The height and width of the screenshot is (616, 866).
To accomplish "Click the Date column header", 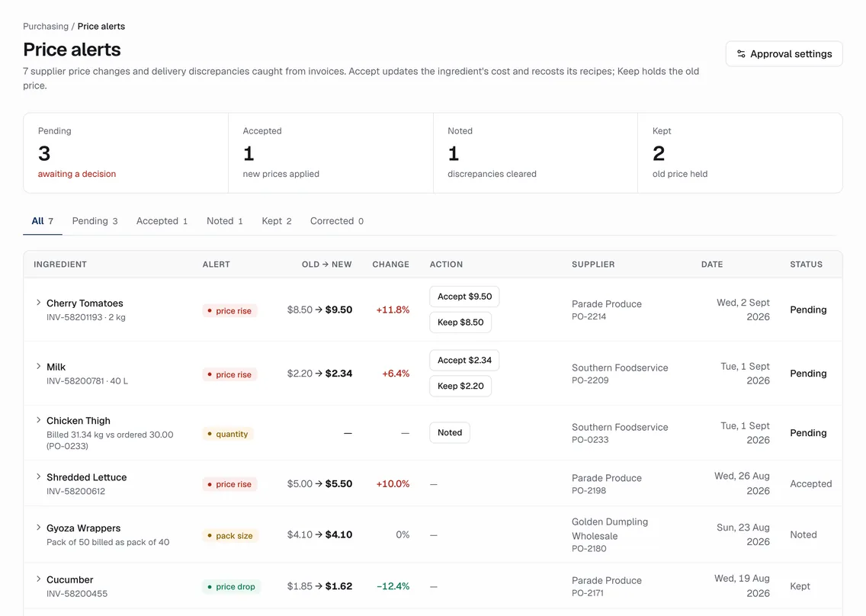I will pos(712,265).
